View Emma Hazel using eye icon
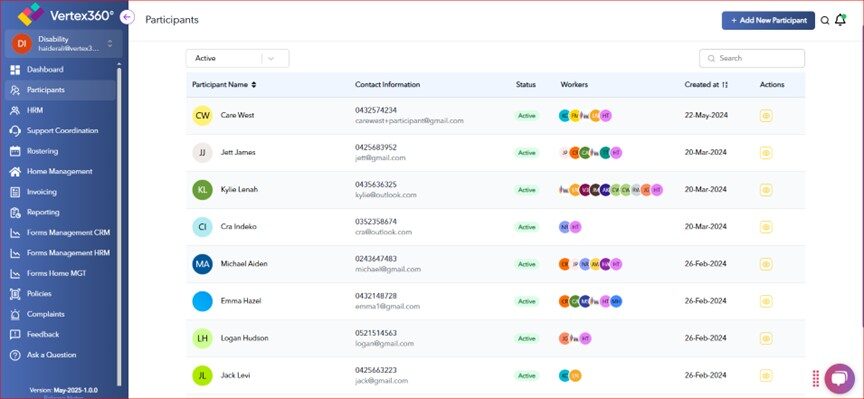 pyautogui.click(x=766, y=301)
